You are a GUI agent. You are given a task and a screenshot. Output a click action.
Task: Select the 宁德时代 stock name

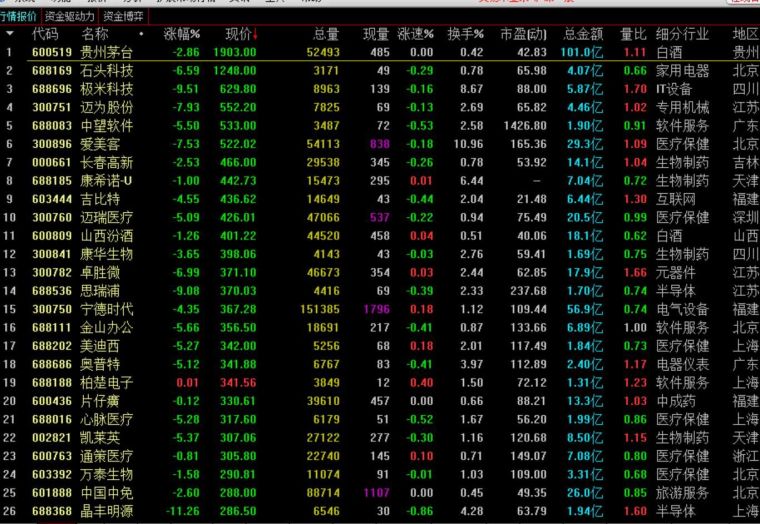(107, 309)
